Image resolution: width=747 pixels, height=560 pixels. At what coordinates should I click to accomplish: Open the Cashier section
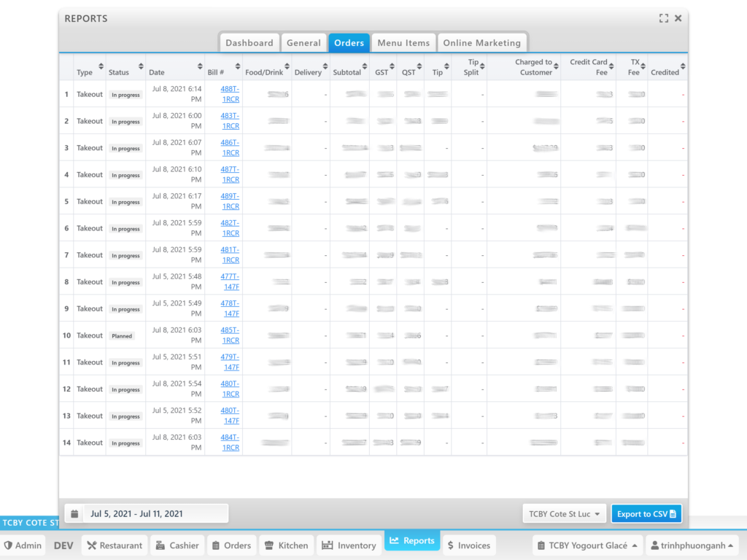coord(177,545)
